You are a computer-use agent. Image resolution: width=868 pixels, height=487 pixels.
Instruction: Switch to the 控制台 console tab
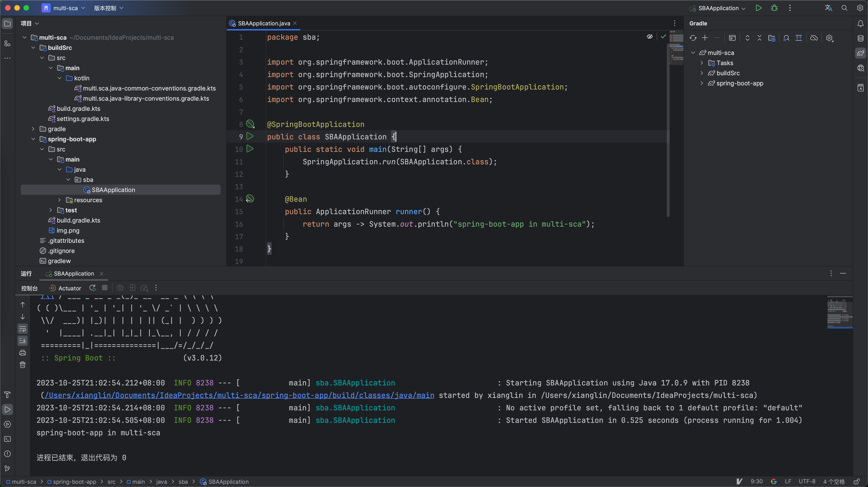click(29, 288)
